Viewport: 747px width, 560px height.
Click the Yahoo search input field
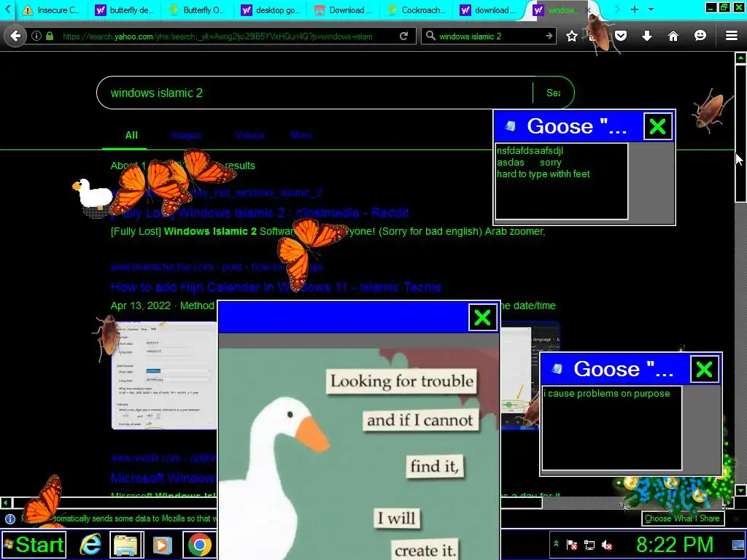pyautogui.click(x=314, y=93)
